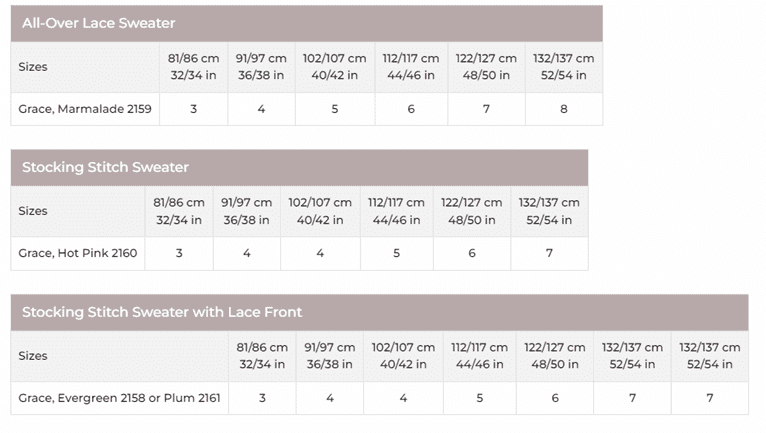Select the "Grace, Evergreen 2158 or Plum 2161" label

coord(119,398)
